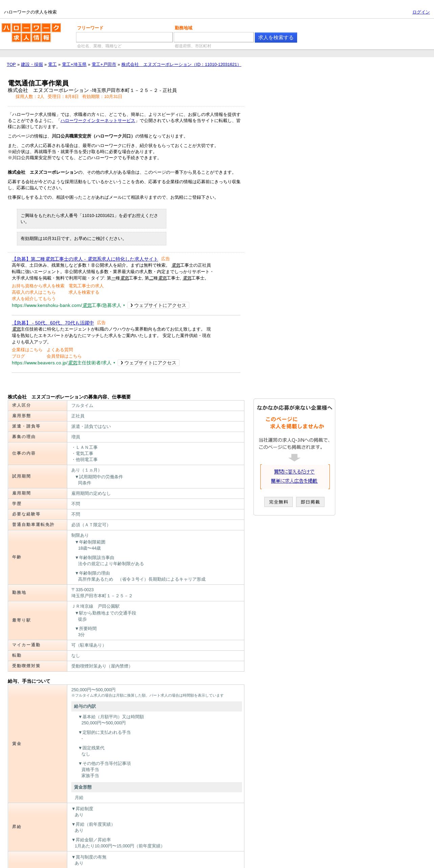Click the 高収入の求人はこちら ad link

[34, 292]
